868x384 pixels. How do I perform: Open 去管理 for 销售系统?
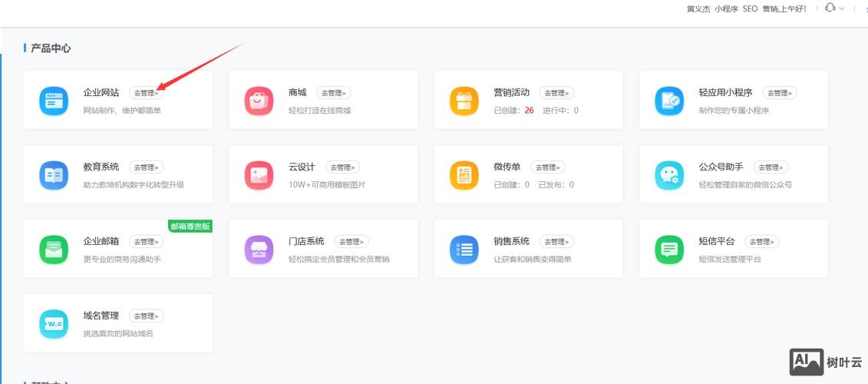(557, 242)
